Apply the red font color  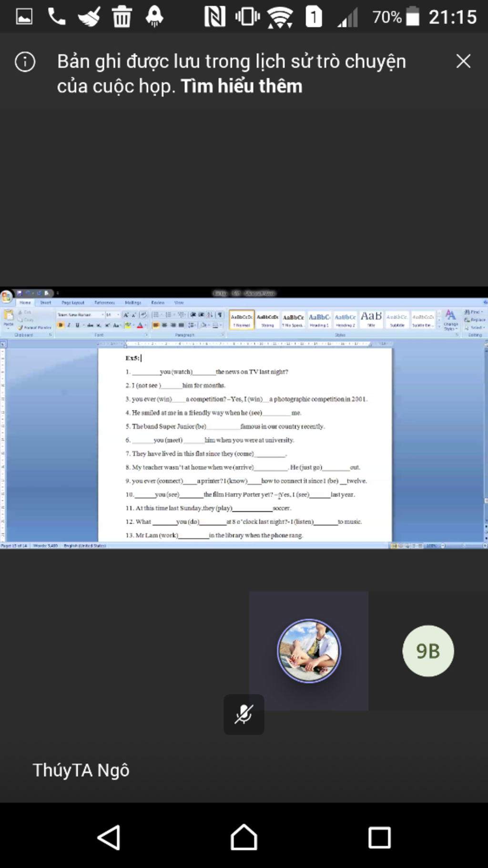(x=140, y=325)
